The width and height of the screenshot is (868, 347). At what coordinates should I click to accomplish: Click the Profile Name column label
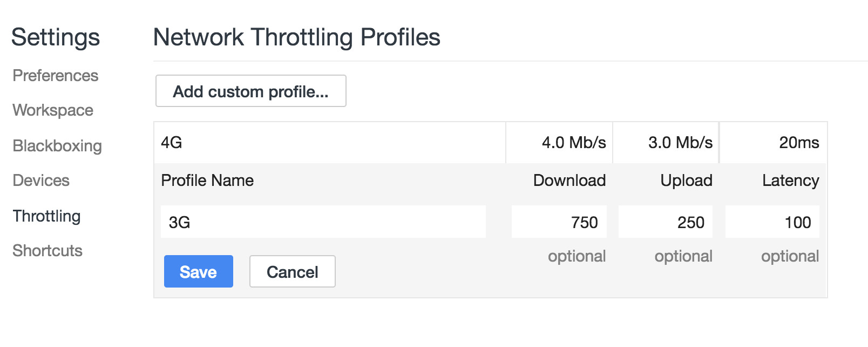click(x=207, y=181)
